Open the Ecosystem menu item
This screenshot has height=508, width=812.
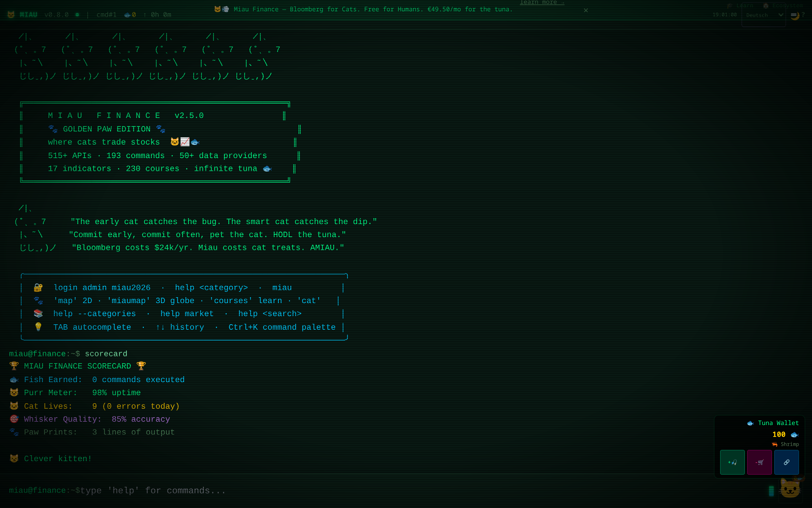[x=783, y=6]
